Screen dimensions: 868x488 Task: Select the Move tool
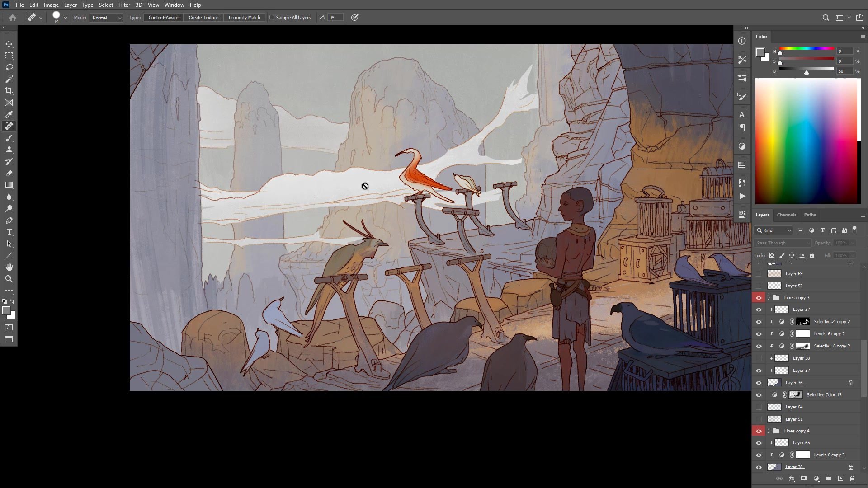9,44
